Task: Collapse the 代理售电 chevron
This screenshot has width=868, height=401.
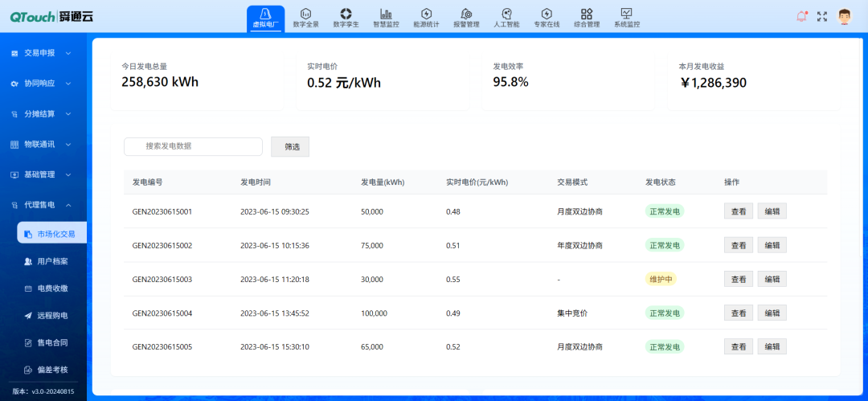Action: [68, 205]
